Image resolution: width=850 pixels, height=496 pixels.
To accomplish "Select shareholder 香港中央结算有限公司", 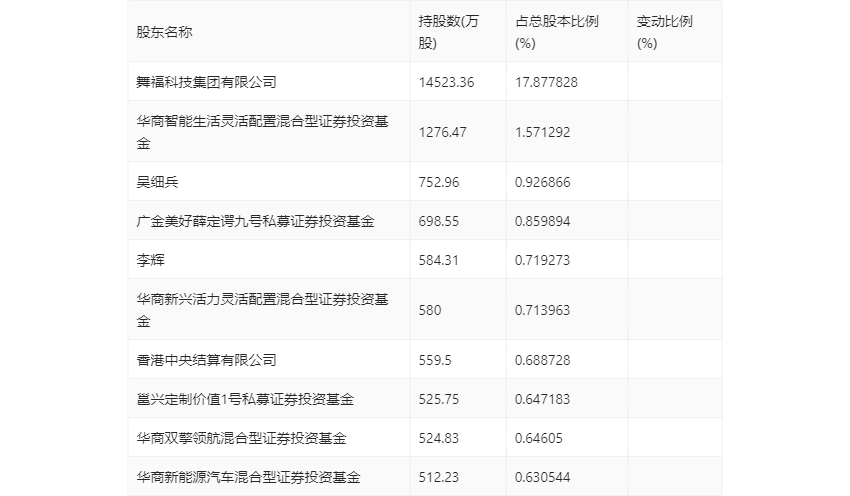I will pos(207,359).
